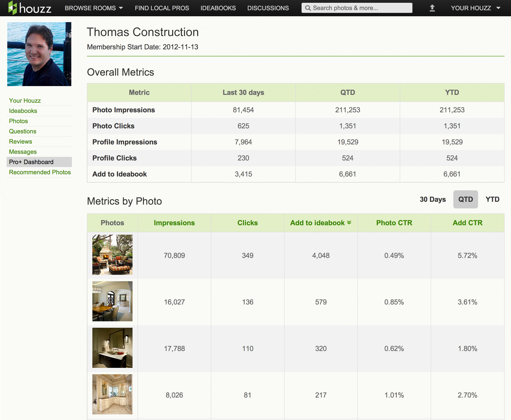Image resolution: width=511 pixels, height=420 pixels.
Task: Open Find Local Pros menu item
Action: pos(162,8)
